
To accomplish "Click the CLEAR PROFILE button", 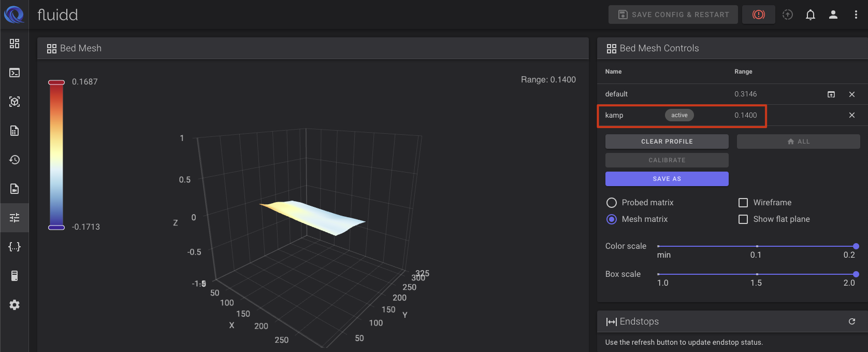I will tap(667, 142).
